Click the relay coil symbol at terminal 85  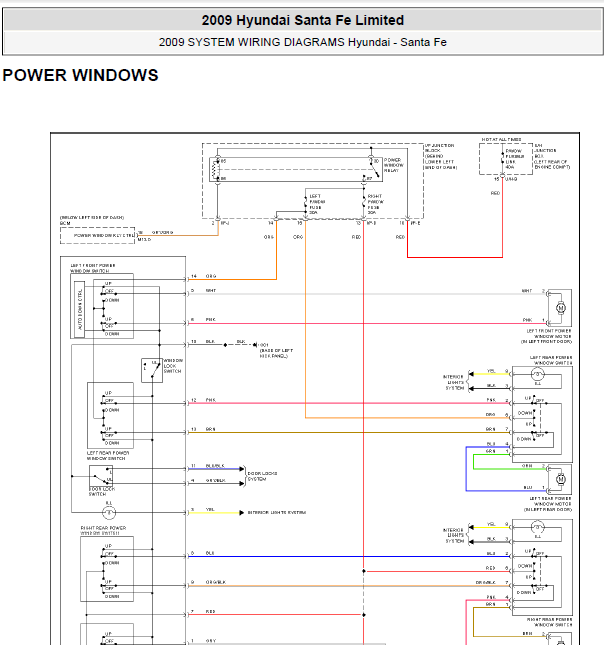pos(214,169)
